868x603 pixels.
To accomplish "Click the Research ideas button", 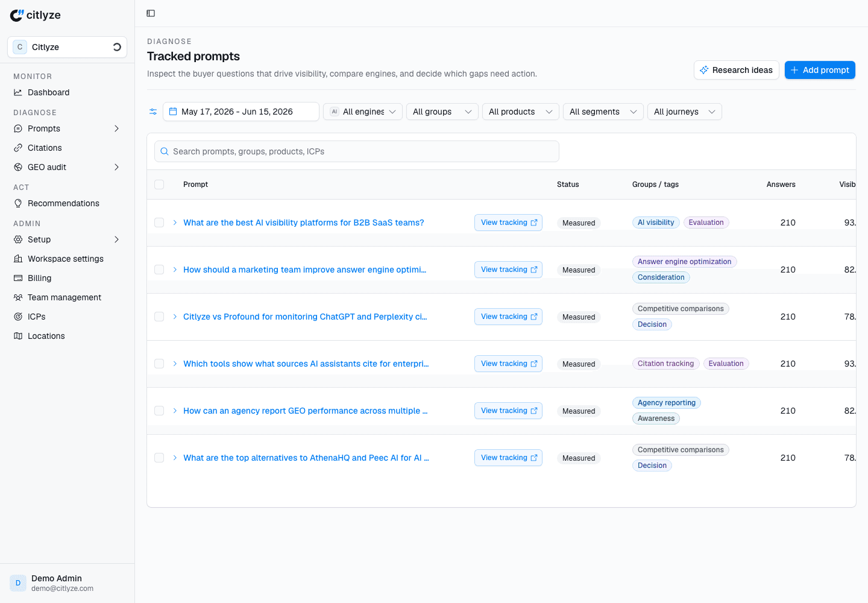I will click(x=737, y=70).
